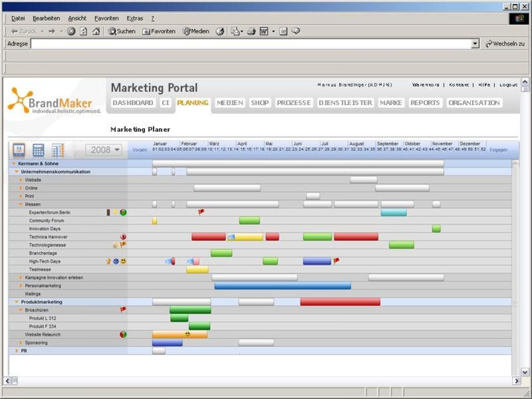This screenshot has height=399, width=532.
Task: Switch to the REPORTS tab
Action: pyautogui.click(x=425, y=102)
